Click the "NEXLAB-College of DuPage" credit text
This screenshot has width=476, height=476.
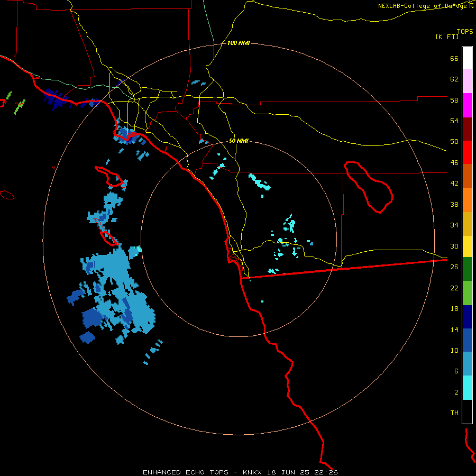[x=423, y=6]
